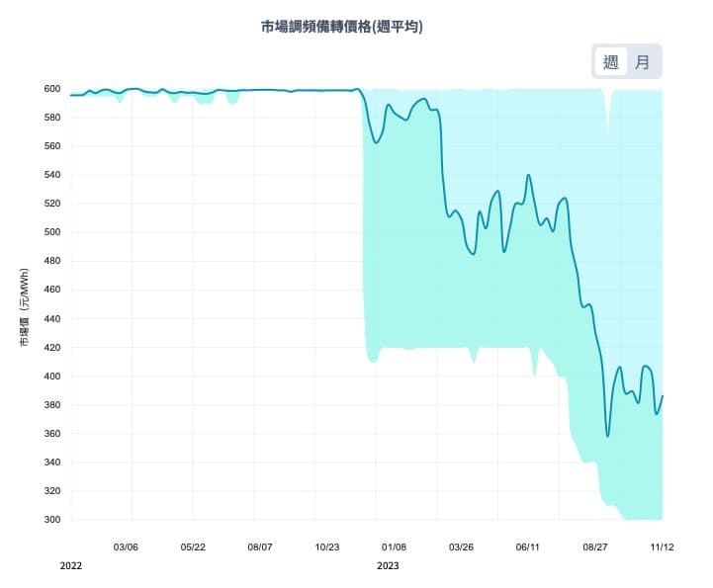The image size is (713, 588).
Task: Click the 600 value on y-axis
Action: click(51, 89)
